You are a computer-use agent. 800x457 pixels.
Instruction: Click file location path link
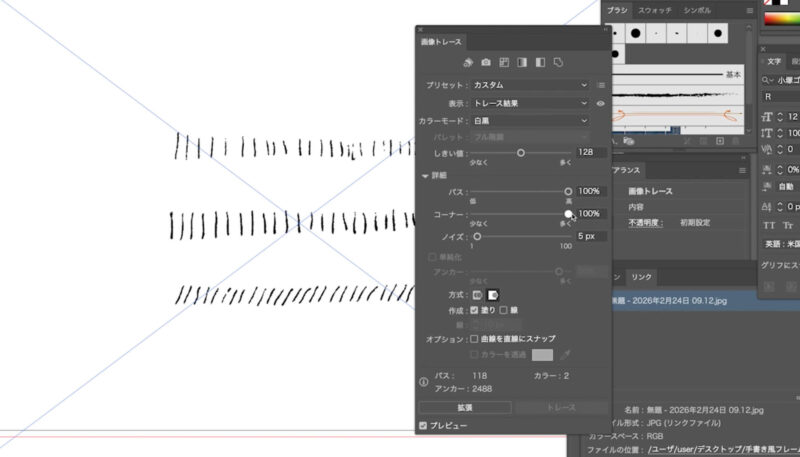[x=724, y=449]
